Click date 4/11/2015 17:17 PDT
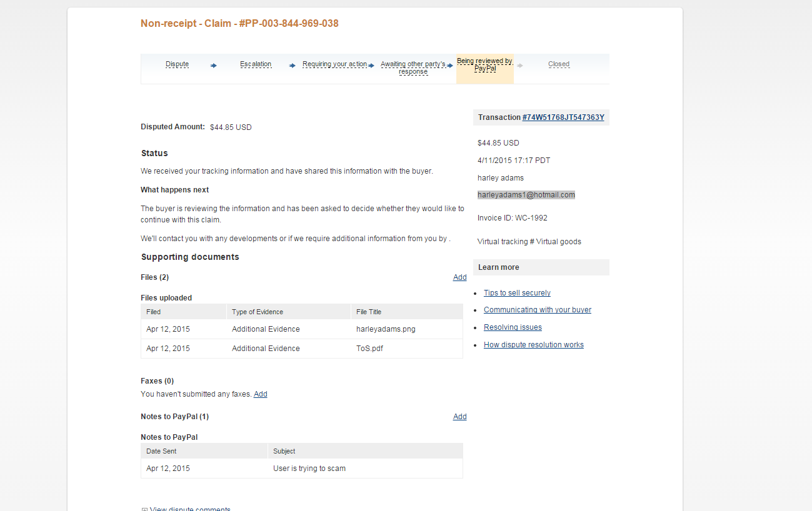This screenshot has width=812, height=511. pyautogui.click(x=514, y=161)
